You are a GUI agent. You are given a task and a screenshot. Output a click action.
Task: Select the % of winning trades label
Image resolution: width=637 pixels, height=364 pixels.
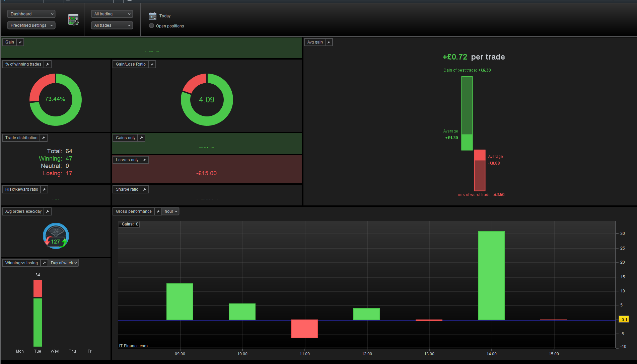(x=23, y=64)
